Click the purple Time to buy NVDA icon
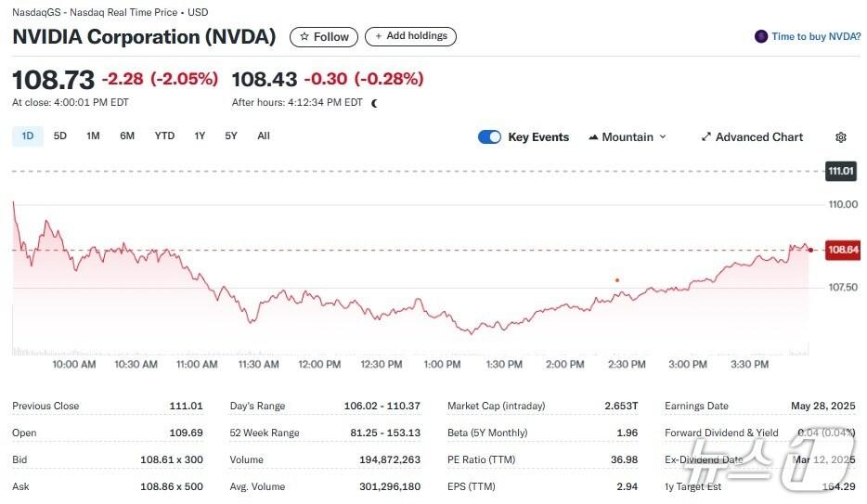The height and width of the screenshot is (504, 867). pos(761,36)
